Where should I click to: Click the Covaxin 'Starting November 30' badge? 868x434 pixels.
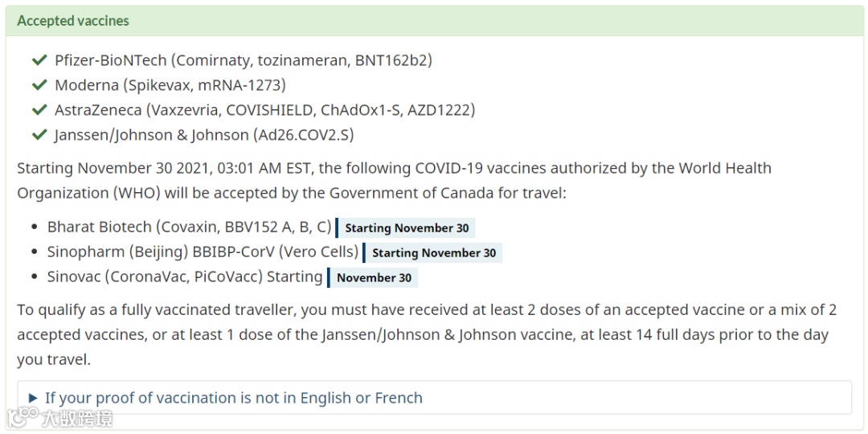pos(406,228)
